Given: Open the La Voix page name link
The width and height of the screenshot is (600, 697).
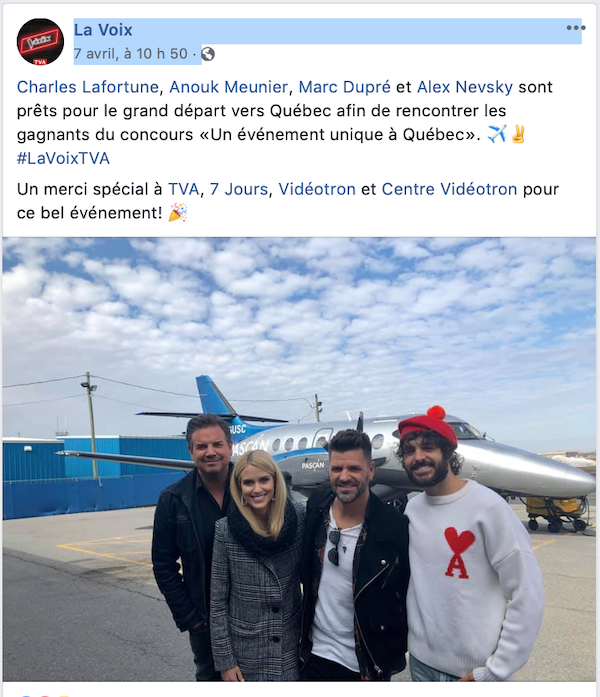Looking at the screenshot, I should [x=103, y=30].
